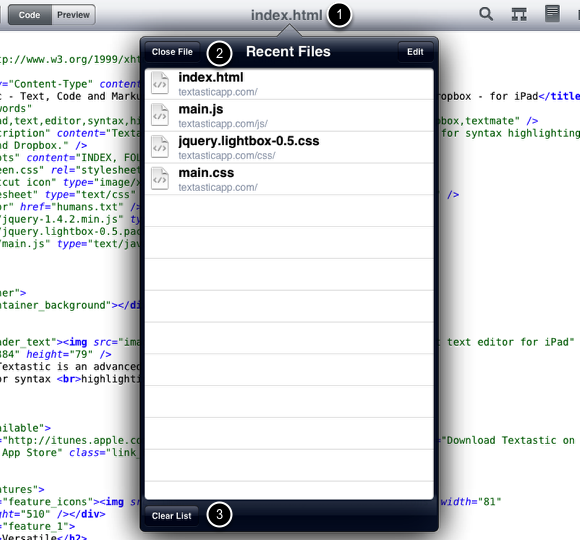Clear the recent files list
The height and width of the screenshot is (540, 580).
pos(171,516)
